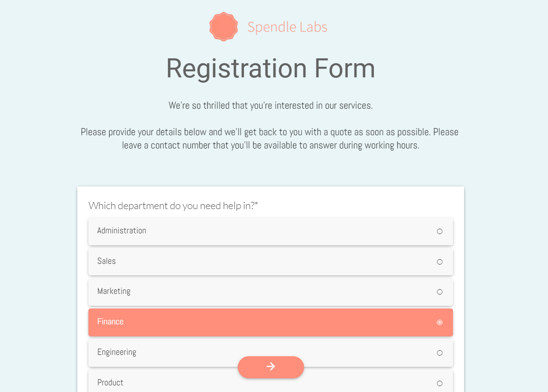This screenshot has width=548, height=392.
Task: Click the required asterisk after the question
Action: 256,205
